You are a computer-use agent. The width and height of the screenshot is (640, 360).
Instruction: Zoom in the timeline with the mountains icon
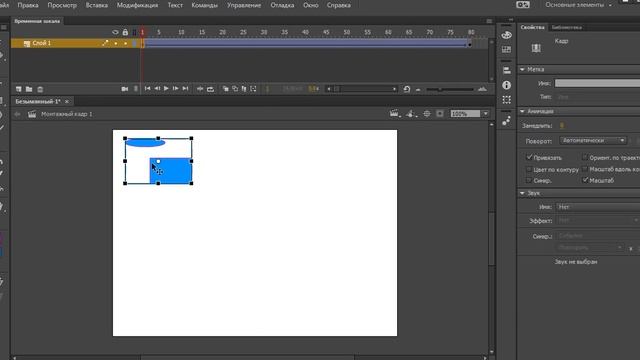[482, 89]
